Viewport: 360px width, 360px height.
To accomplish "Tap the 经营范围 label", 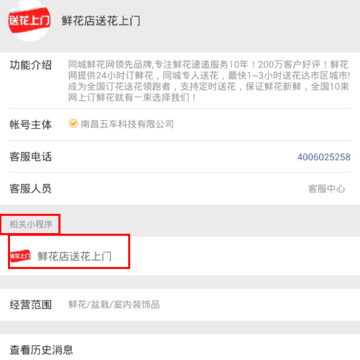I will (x=30, y=305).
